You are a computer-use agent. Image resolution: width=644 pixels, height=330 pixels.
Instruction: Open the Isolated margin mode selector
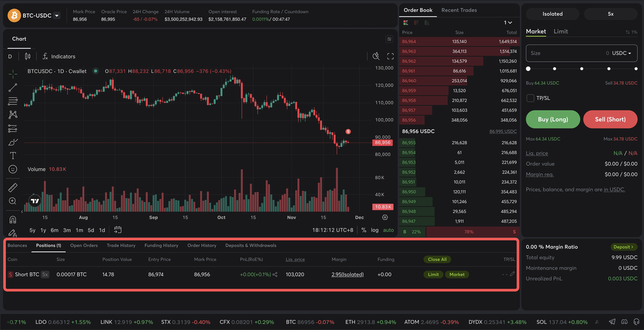pos(553,14)
